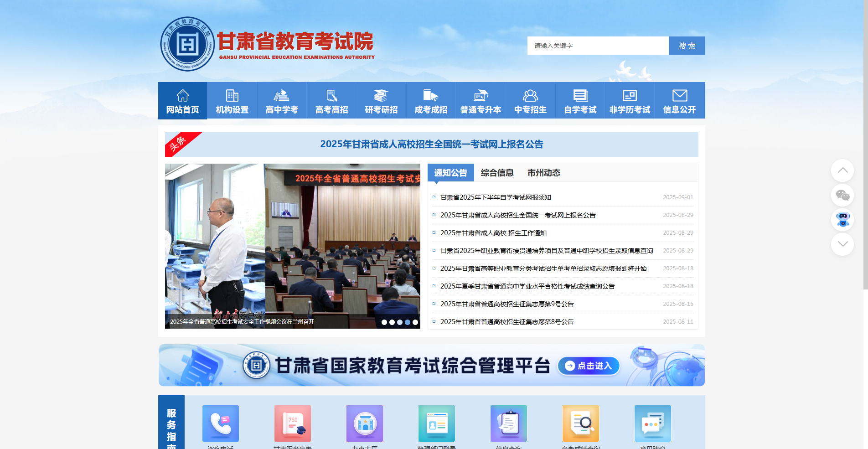Click the downward chevron in sidebar

(843, 244)
